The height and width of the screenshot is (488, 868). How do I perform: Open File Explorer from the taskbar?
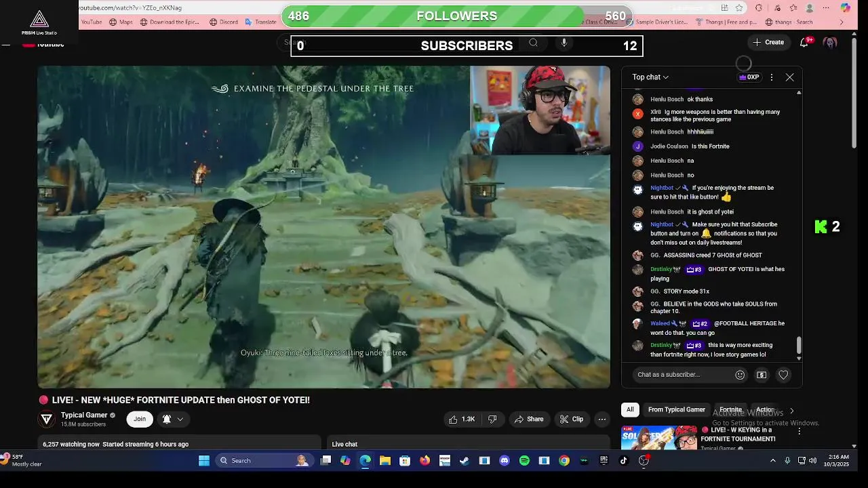(385, 461)
